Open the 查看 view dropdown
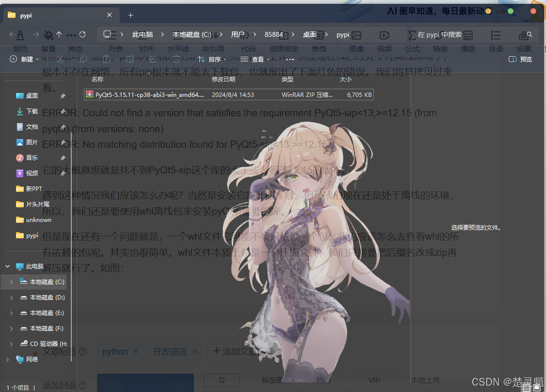Screen dimensions: 546x392 pos(255,60)
